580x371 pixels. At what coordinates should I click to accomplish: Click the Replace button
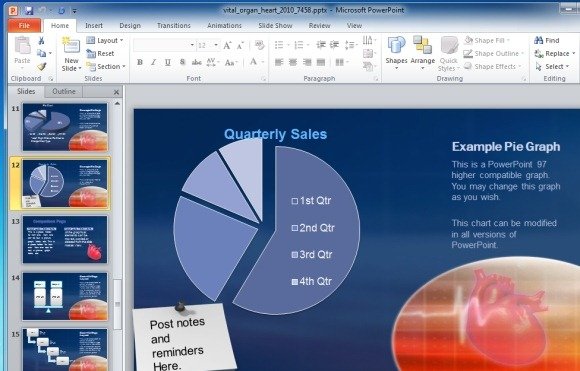555,54
